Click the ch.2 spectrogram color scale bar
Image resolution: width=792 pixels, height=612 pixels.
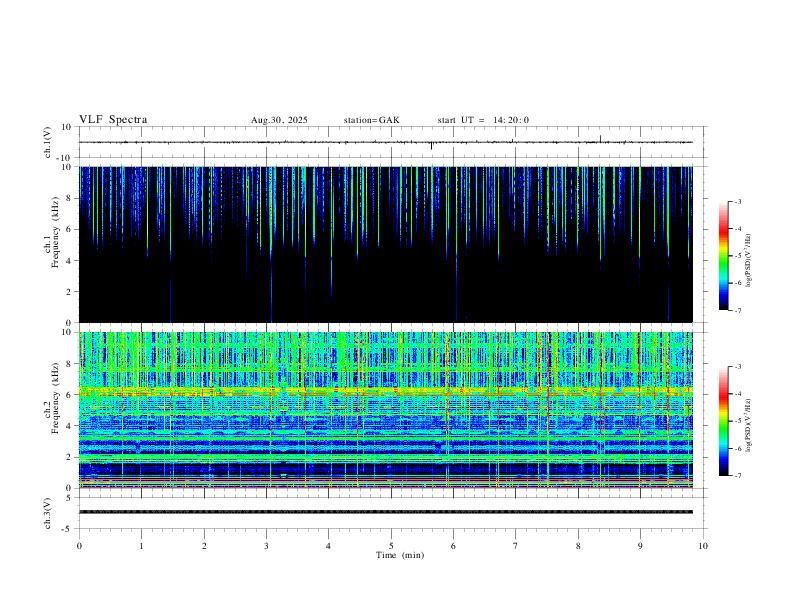tap(723, 421)
